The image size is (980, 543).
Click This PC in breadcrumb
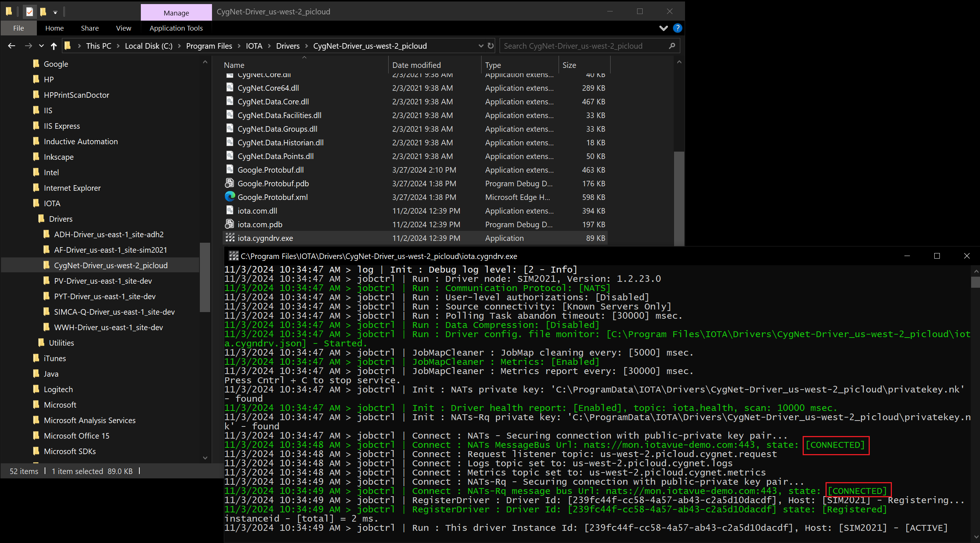[x=98, y=46]
